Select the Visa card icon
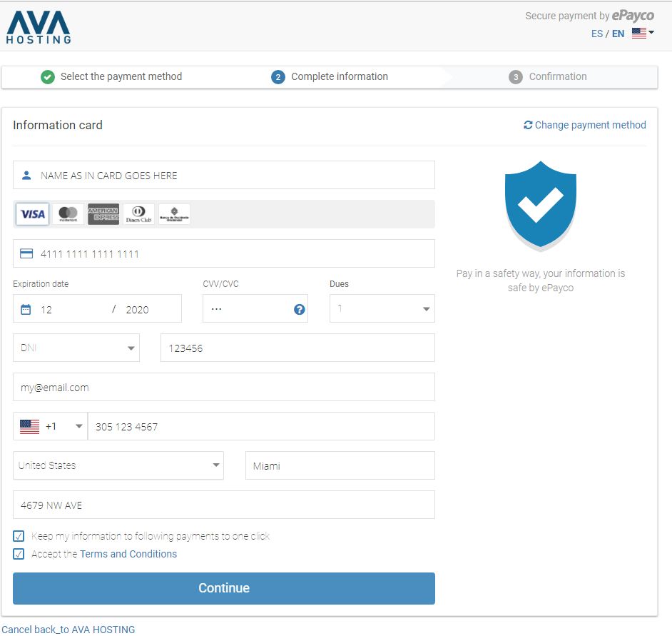The height and width of the screenshot is (636, 672). [33, 214]
